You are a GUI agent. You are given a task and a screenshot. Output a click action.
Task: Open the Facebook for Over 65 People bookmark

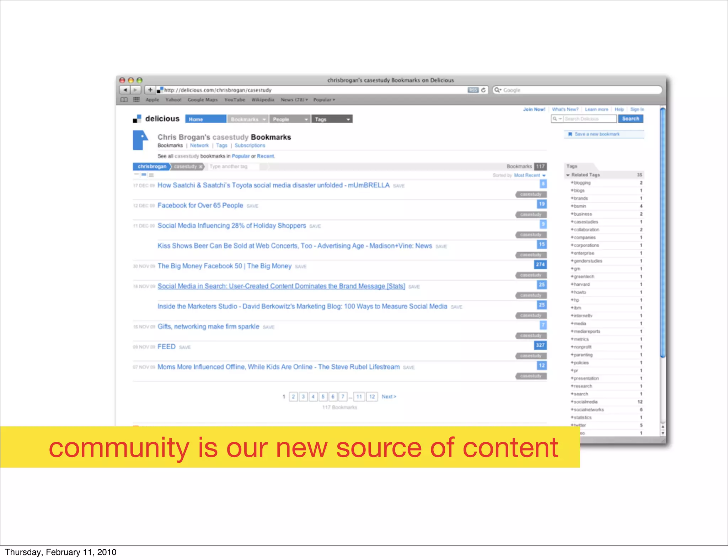coord(200,205)
